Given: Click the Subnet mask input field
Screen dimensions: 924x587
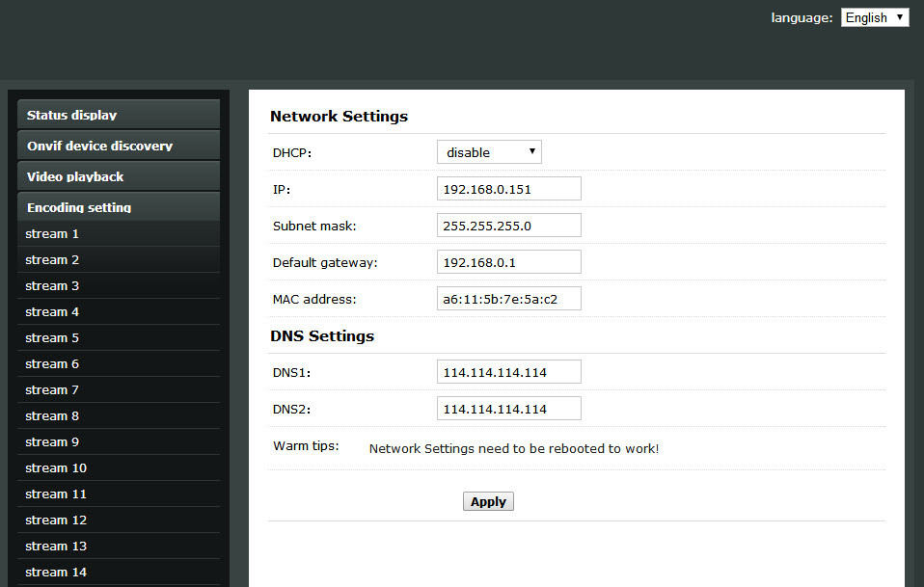Looking at the screenshot, I should (508, 225).
